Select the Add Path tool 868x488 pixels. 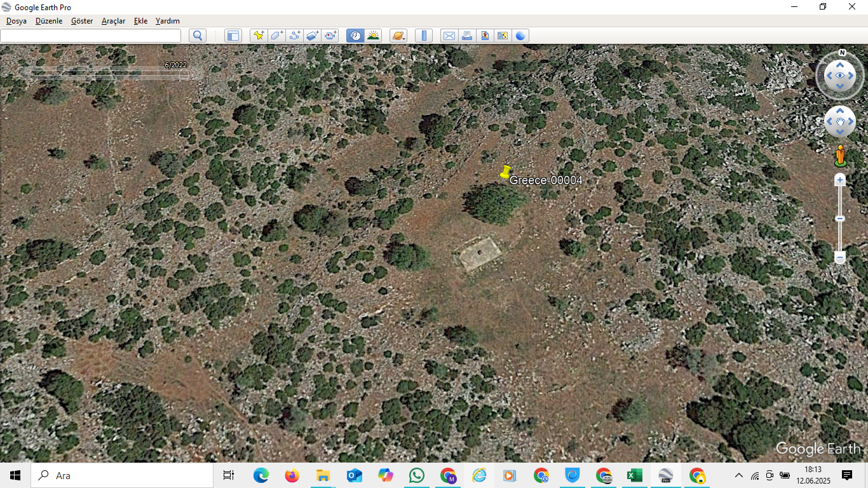point(294,36)
